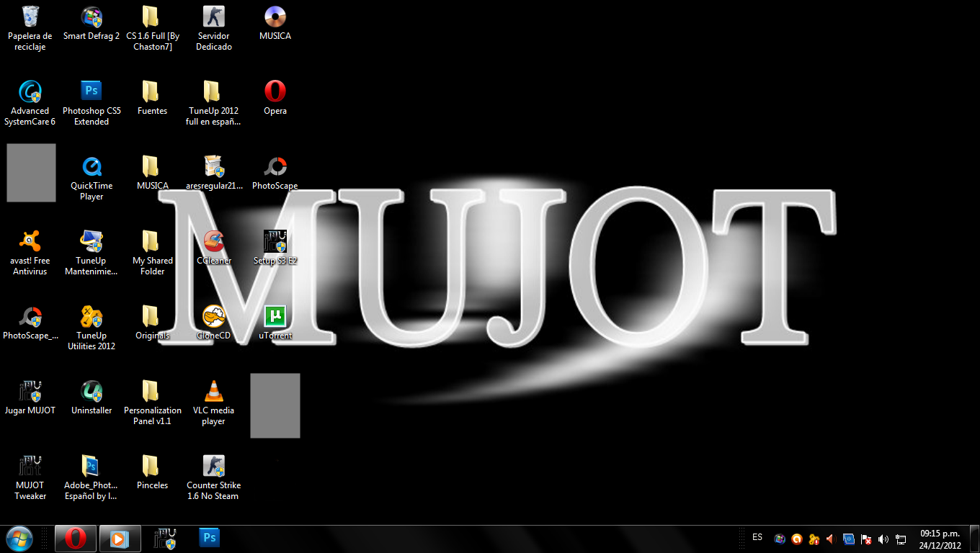Viewport: 980px width, 553px height.
Task: Select the QuickTime Player desktop icon
Action: click(92, 167)
